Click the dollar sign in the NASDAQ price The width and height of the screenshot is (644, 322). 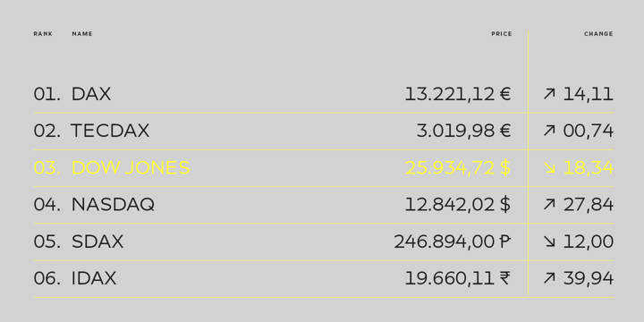click(505, 205)
